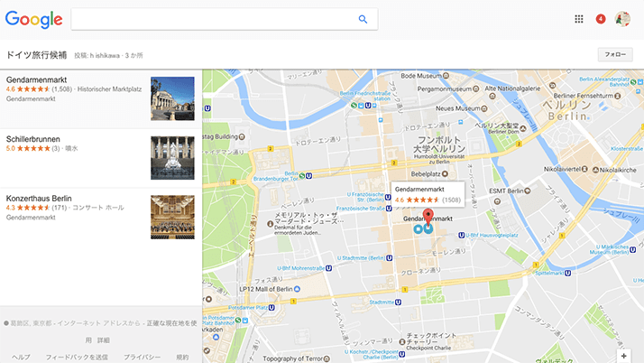This screenshot has height=363, width=644.
Task: Click the Topography of Terror marker
Action: click(x=327, y=358)
